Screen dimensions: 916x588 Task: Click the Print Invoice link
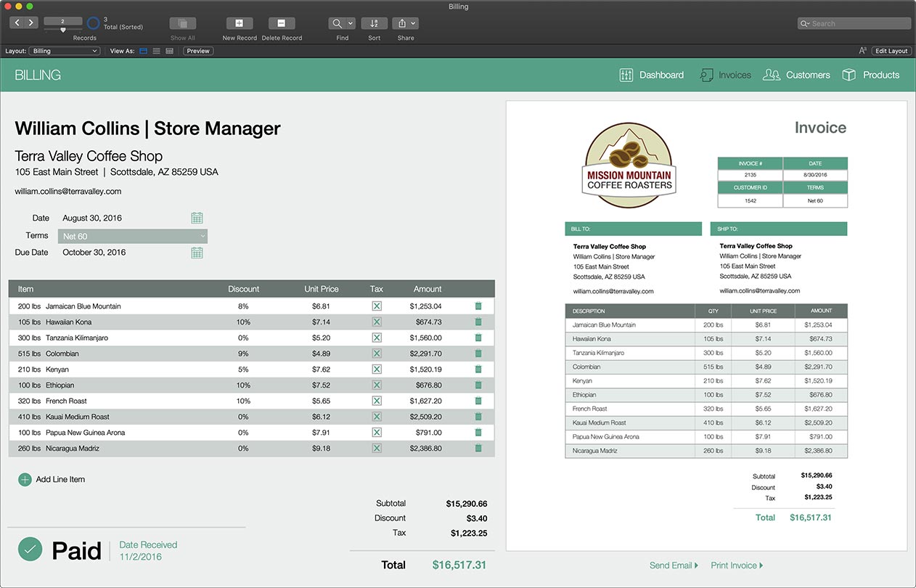(736, 565)
